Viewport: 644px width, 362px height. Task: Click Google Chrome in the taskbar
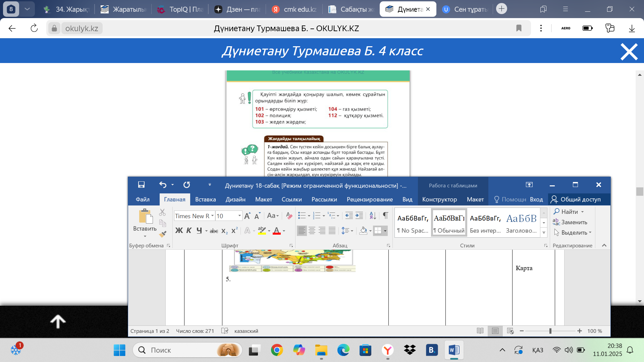277,350
